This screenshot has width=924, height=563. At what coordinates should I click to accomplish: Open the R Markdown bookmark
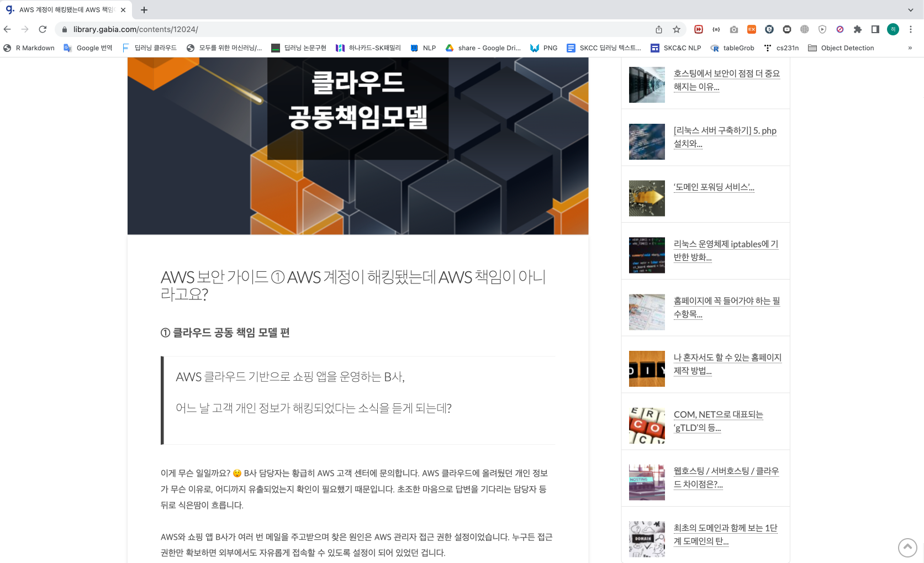[29, 48]
